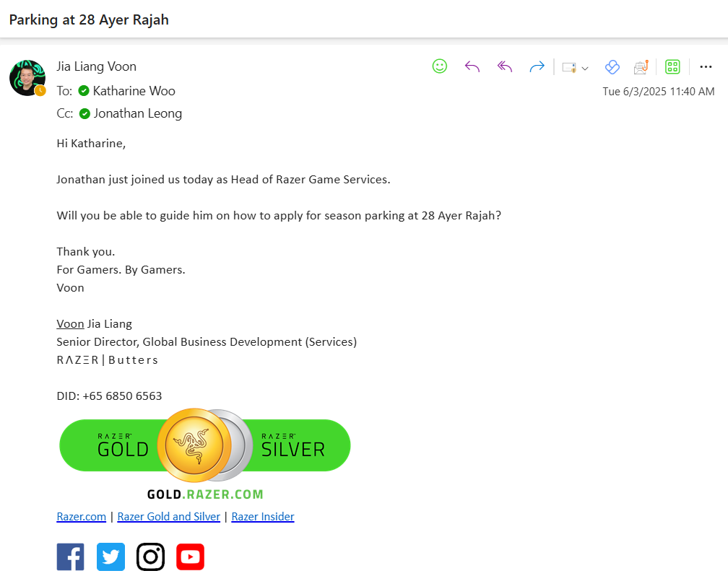Open the Instagram icon in the signature
The image size is (728, 576).
point(150,557)
